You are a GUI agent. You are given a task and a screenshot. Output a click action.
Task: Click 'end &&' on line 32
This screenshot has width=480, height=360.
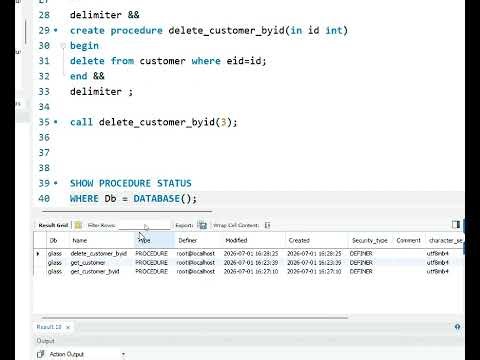87,76
